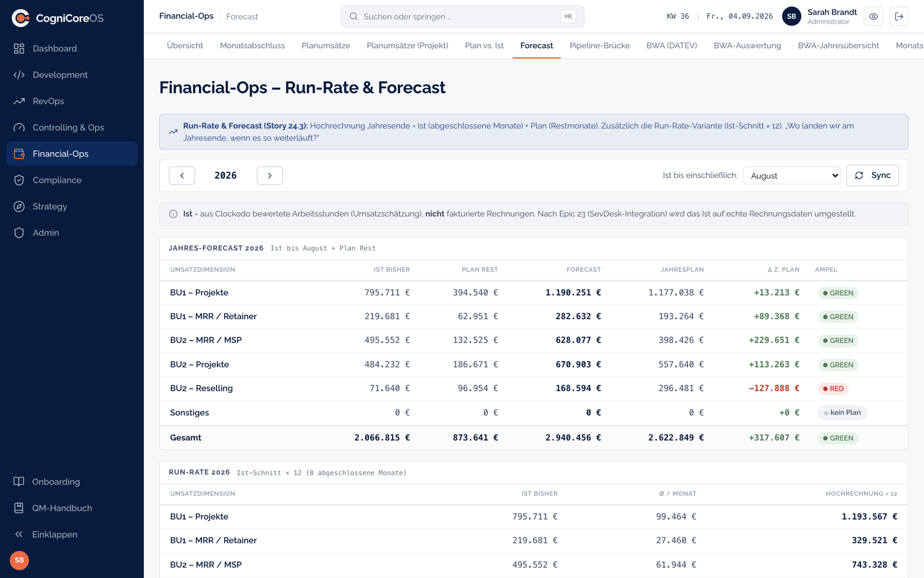Screen dimensions: 924x578
Task: Click the SB user avatar in header
Action: point(792,16)
